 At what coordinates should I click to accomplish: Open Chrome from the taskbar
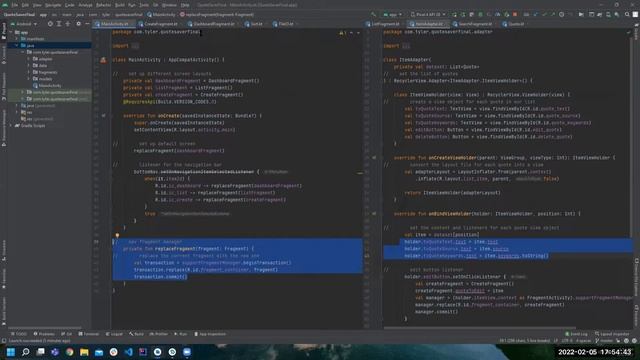coord(69,352)
